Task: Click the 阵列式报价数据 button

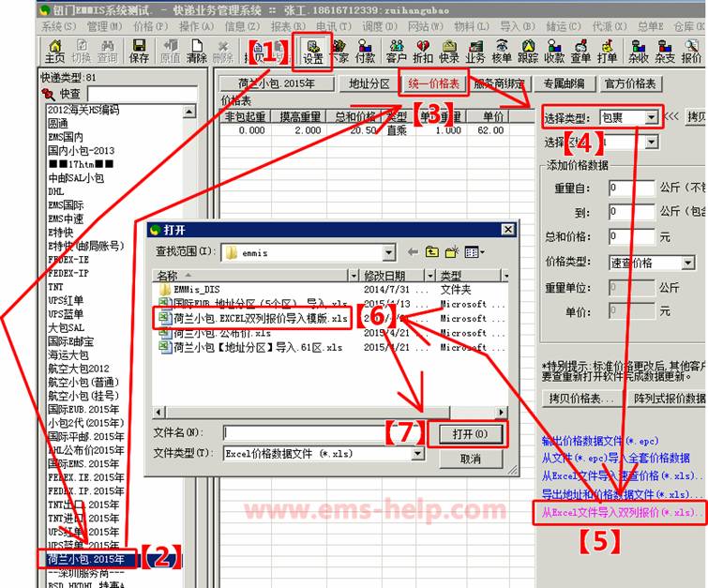Action: 668,399
